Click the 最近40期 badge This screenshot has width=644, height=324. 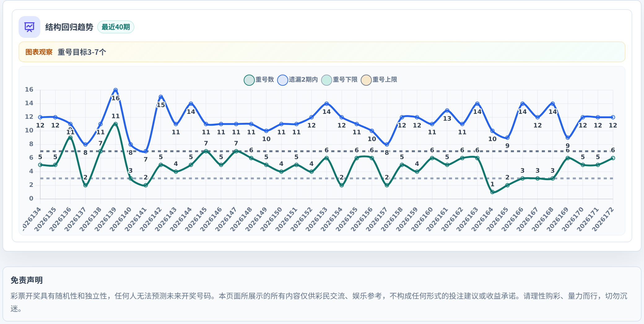[x=116, y=27]
